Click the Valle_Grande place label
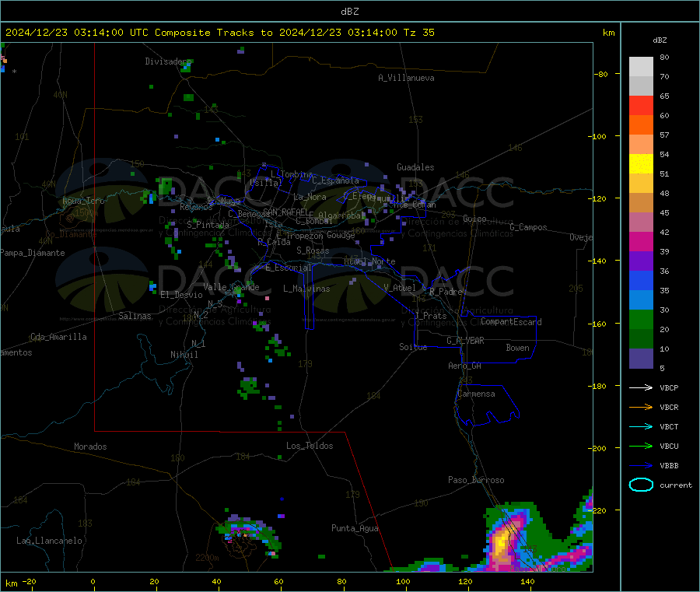The width and height of the screenshot is (700, 592). point(231,287)
